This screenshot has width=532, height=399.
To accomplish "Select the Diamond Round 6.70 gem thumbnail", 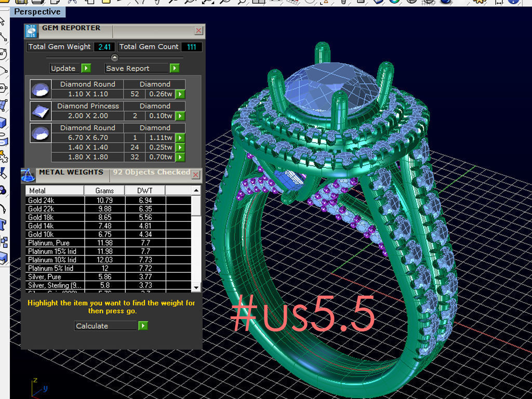I will [41, 132].
